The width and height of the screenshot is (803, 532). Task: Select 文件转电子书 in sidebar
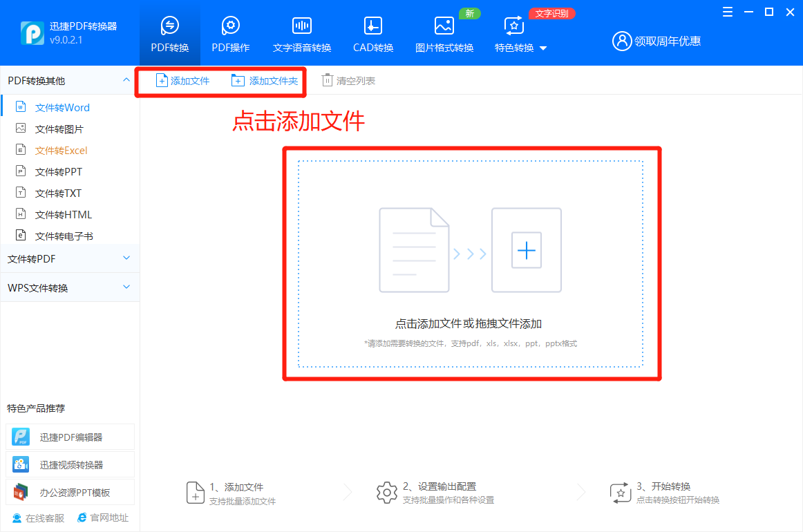click(x=64, y=236)
